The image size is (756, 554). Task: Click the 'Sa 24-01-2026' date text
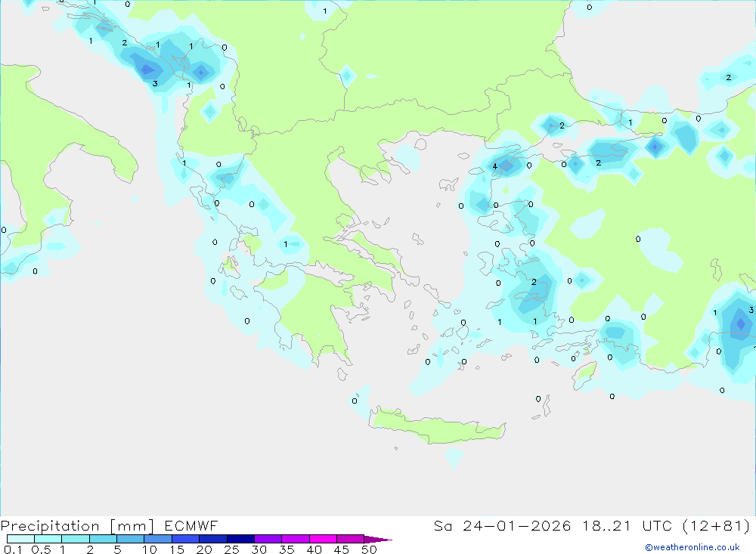[x=503, y=525]
